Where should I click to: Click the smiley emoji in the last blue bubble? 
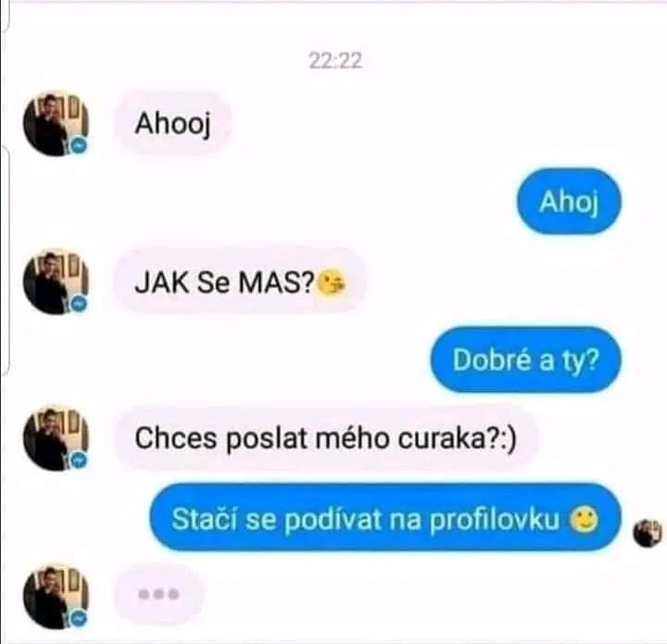(585, 519)
